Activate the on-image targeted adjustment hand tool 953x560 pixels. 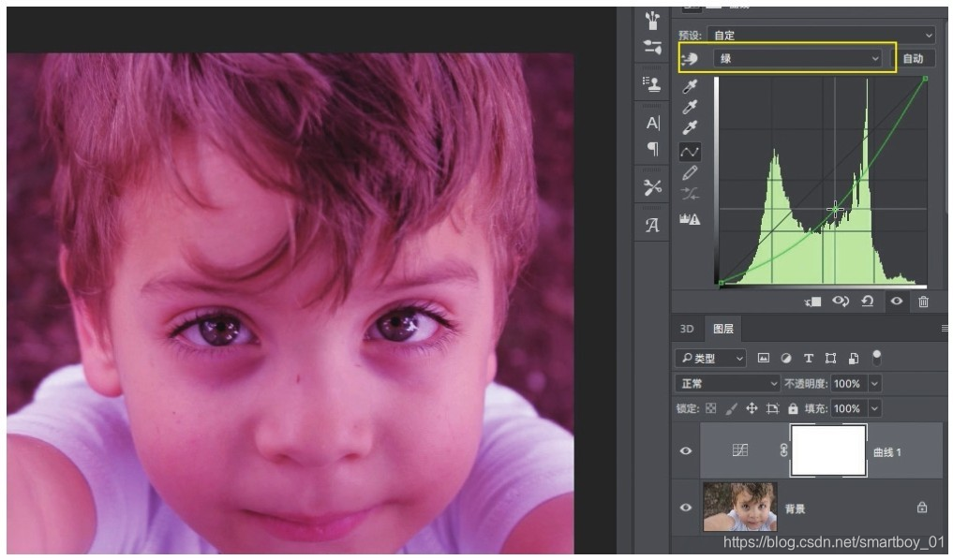pyautogui.click(x=690, y=59)
